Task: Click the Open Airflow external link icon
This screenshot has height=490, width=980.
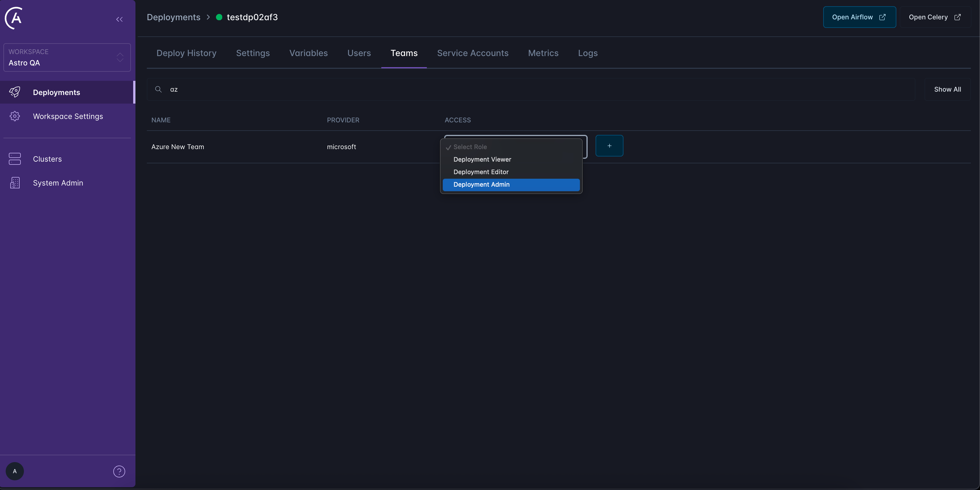Action: 882,17
